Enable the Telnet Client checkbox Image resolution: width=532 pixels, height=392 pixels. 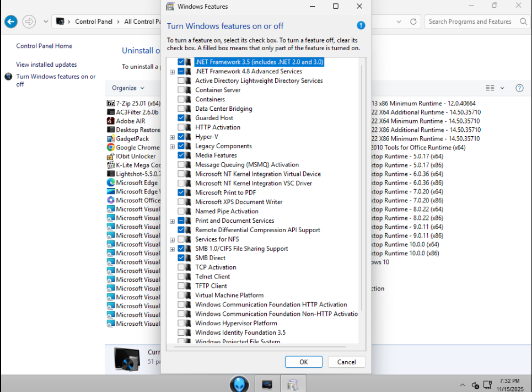[x=181, y=277]
